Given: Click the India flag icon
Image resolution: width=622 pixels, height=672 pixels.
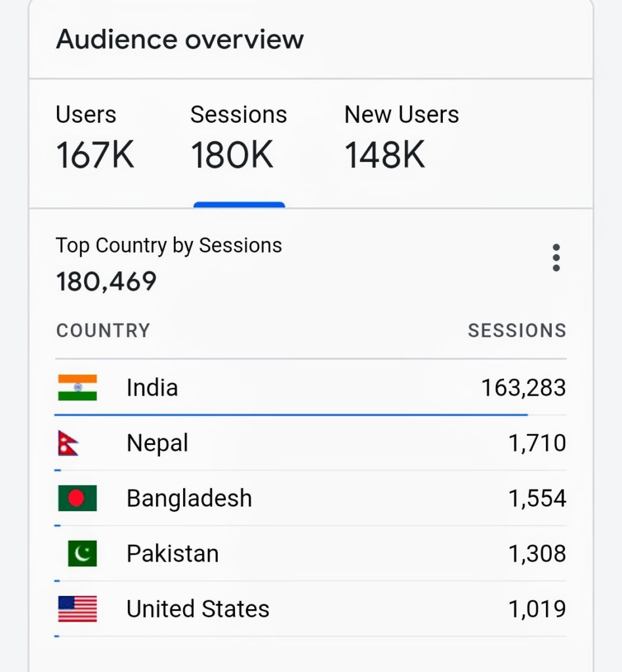Looking at the screenshot, I should pos(77,388).
